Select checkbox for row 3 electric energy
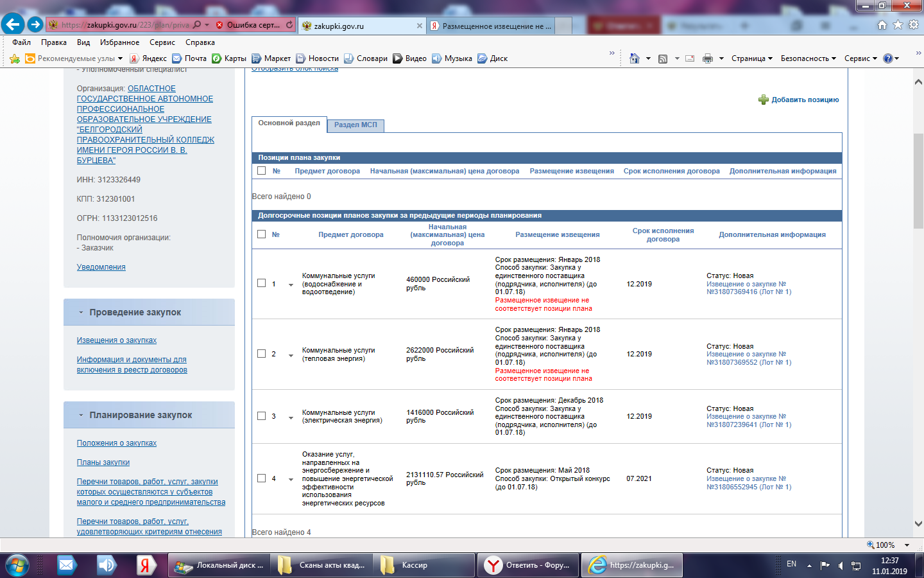 (x=261, y=416)
